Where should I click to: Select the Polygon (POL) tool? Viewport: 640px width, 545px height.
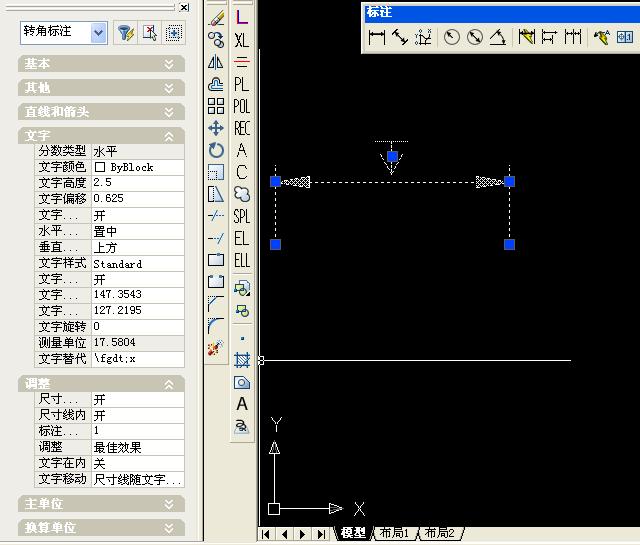(x=242, y=106)
